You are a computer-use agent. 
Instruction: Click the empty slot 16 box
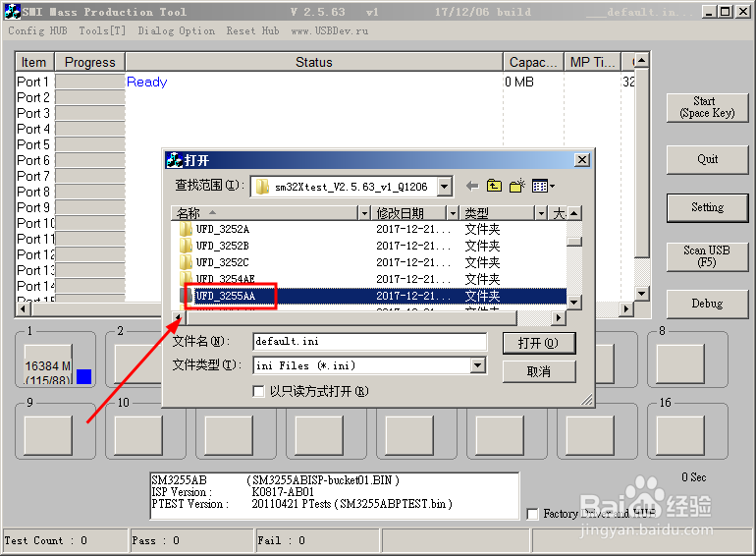click(680, 435)
